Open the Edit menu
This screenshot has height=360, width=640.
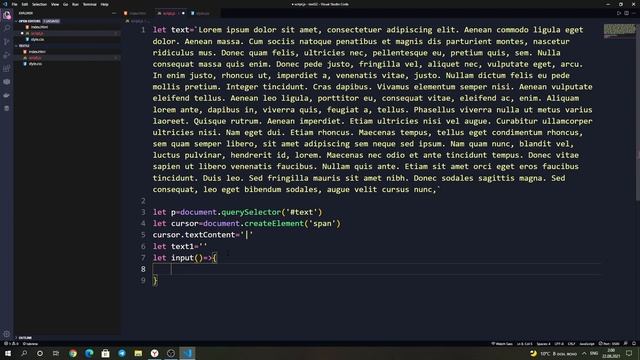[25, 4]
